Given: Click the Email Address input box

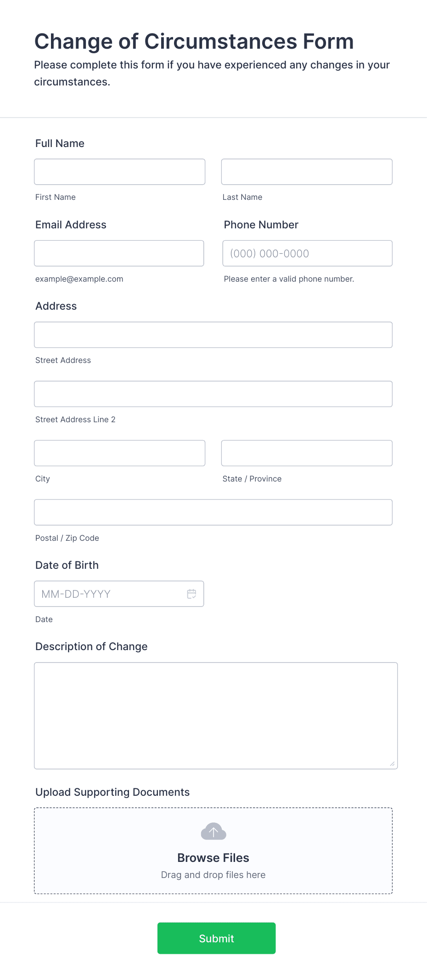Looking at the screenshot, I should (119, 253).
